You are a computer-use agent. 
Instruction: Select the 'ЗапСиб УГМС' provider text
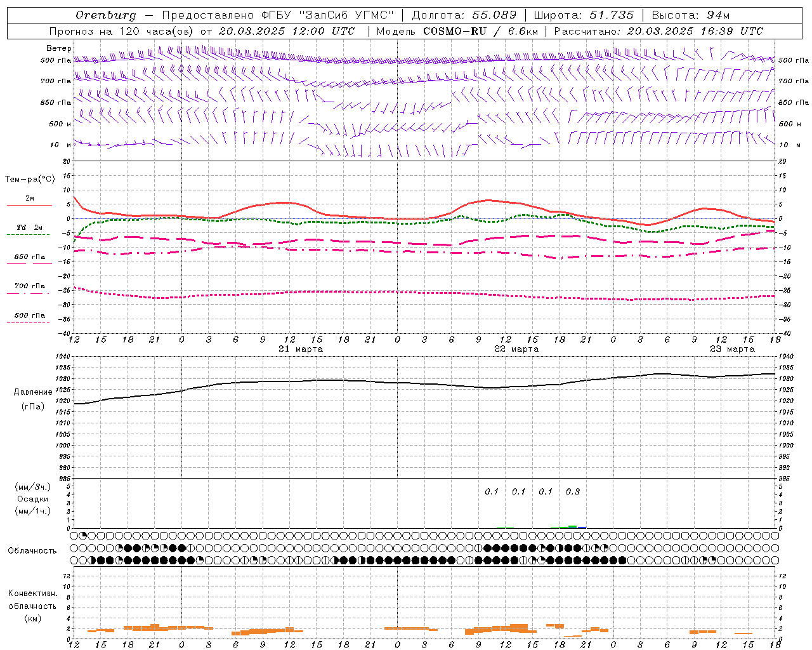point(346,15)
